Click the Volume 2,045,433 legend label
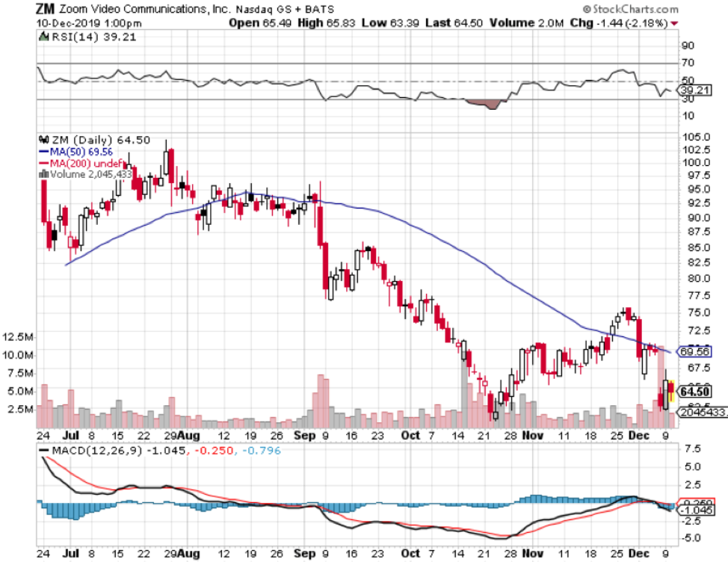 (90, 174)
